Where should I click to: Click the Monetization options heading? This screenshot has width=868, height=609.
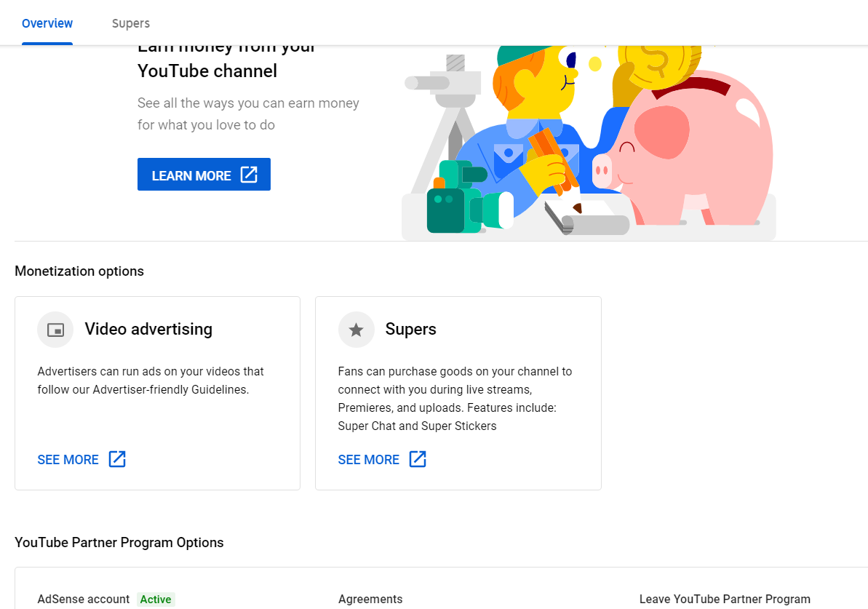[79, 271]
